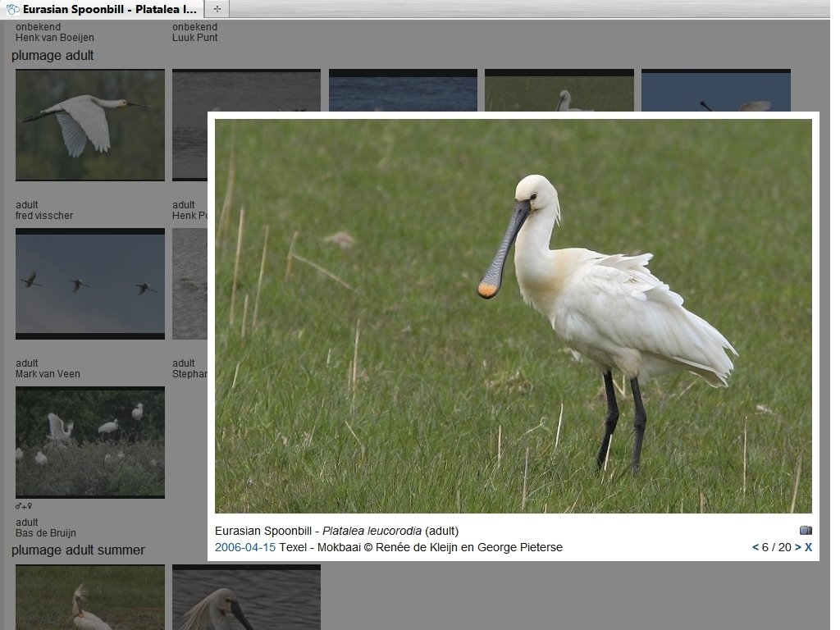Click the 'plumage adult summer' heading
This screenshot has height=630, width=840.
(78, 550)
